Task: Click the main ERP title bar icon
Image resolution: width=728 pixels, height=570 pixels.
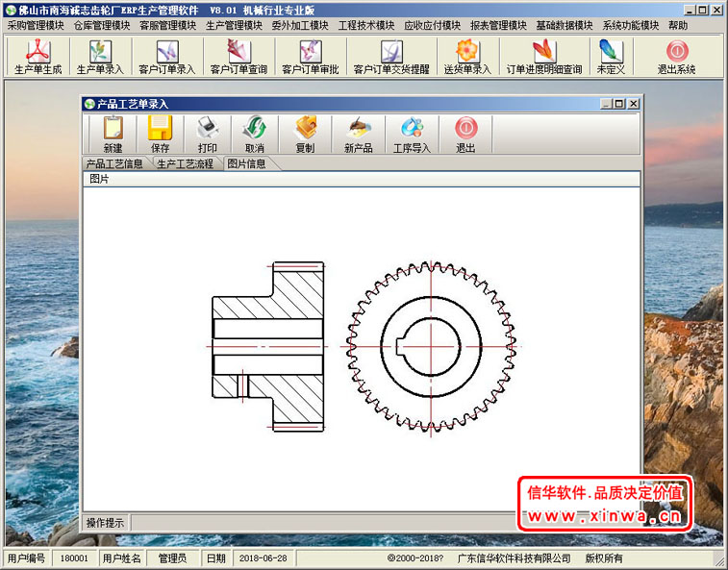Action: [12, 10]
